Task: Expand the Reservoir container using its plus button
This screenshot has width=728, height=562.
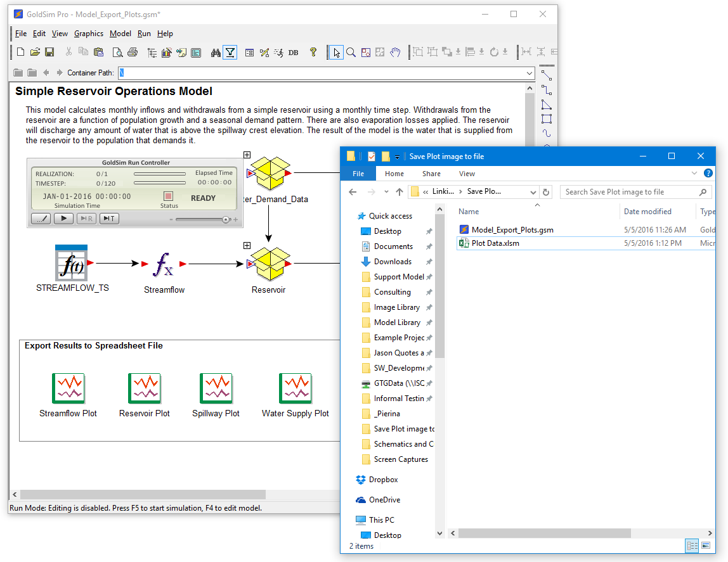Action: [247, 245]
